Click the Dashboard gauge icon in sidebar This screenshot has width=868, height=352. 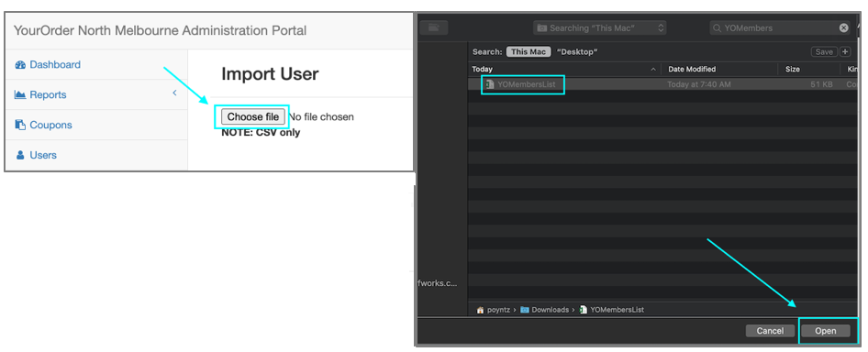click(20, 65)
